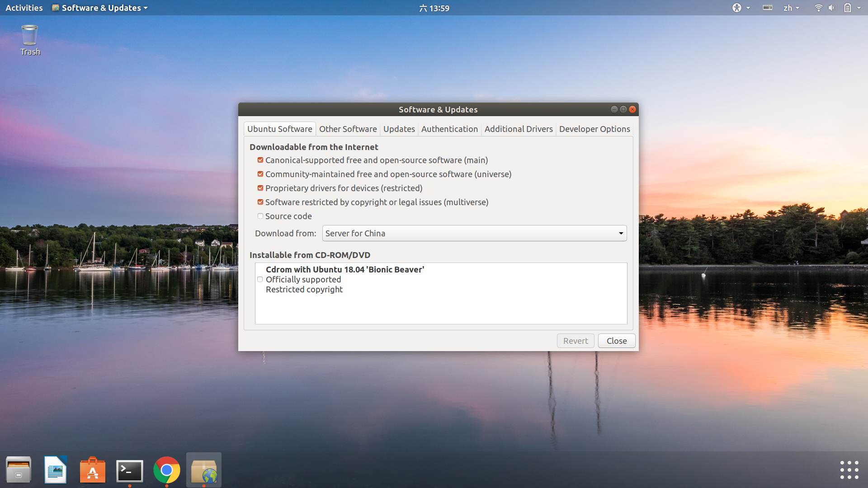Launch LibreOffice Writer from the dock

tap(56, 470)
